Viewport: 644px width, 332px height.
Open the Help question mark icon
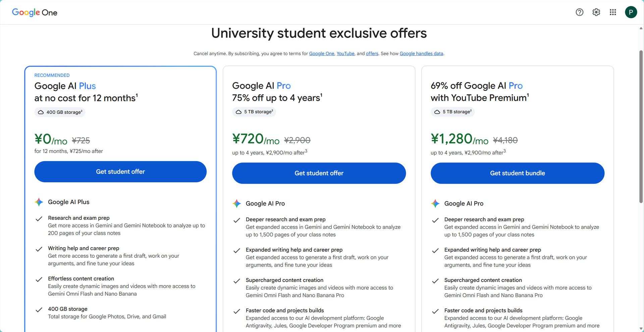(x=579, y=12)
